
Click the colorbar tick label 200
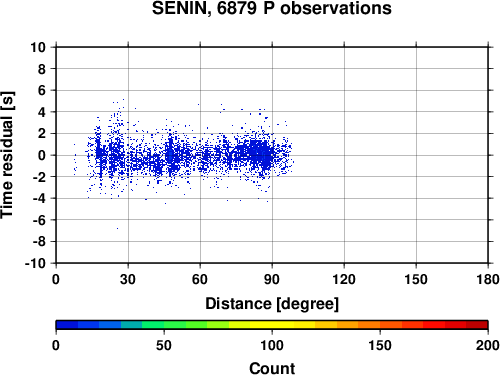[488, 345]
